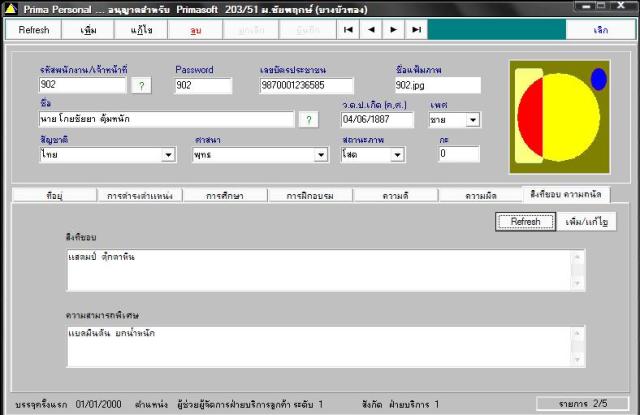Click the เพิ่ม (add) toolbar button
Image resolution: width=640 pixels, height=415 pixels.
click(88, 30)
